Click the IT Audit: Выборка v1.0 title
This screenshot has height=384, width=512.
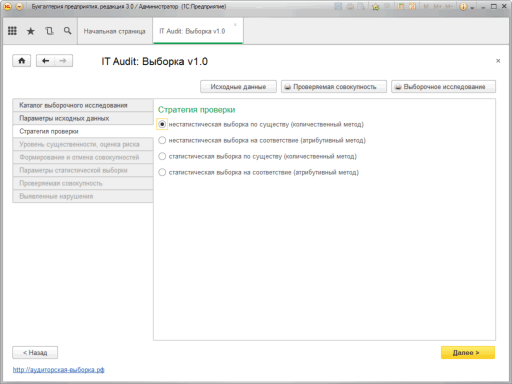tap(154, 61)
